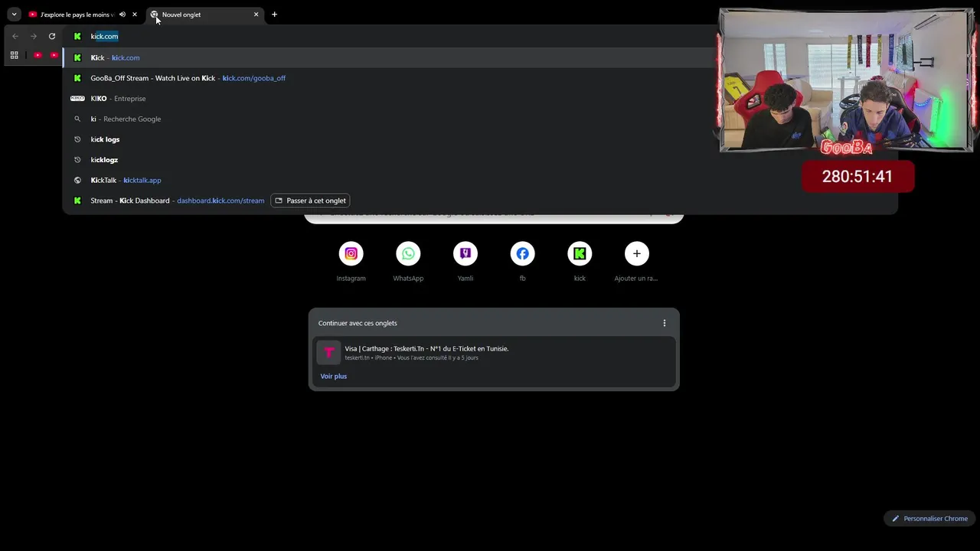Click the browser forward arrow
The height and width of the screenshot is (551, 980).
pyautogui.click(x=34, y=36)
